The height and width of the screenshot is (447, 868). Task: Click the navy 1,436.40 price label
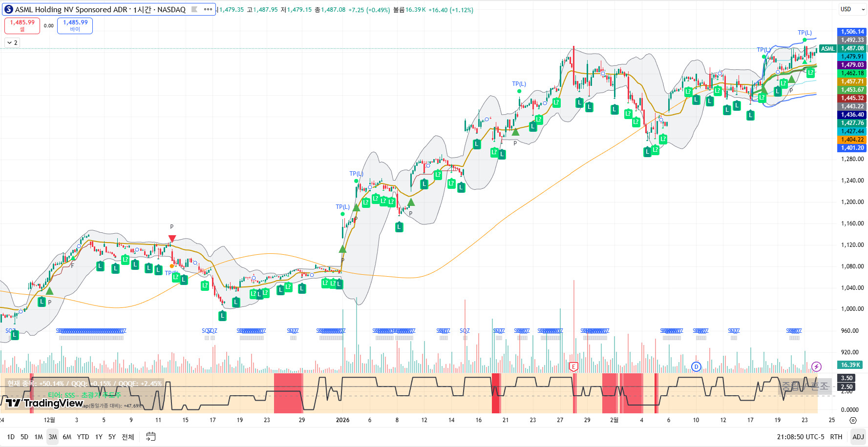coord(852,115)
